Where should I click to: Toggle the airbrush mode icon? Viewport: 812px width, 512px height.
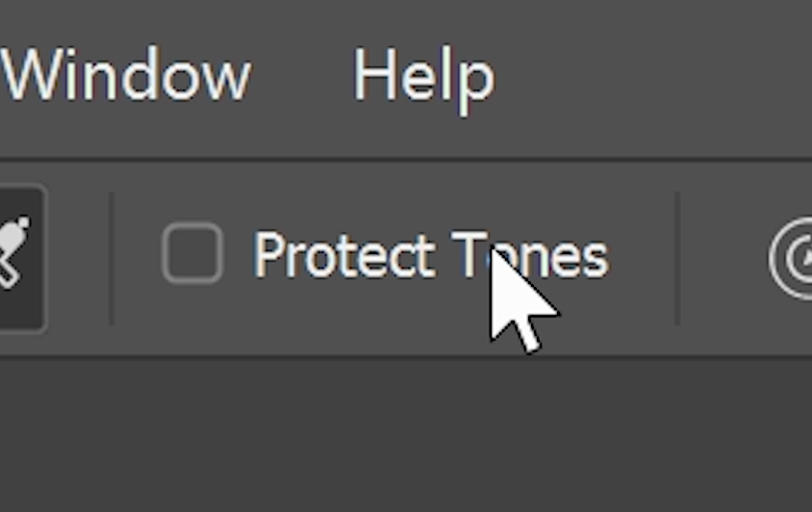(16, 256)
